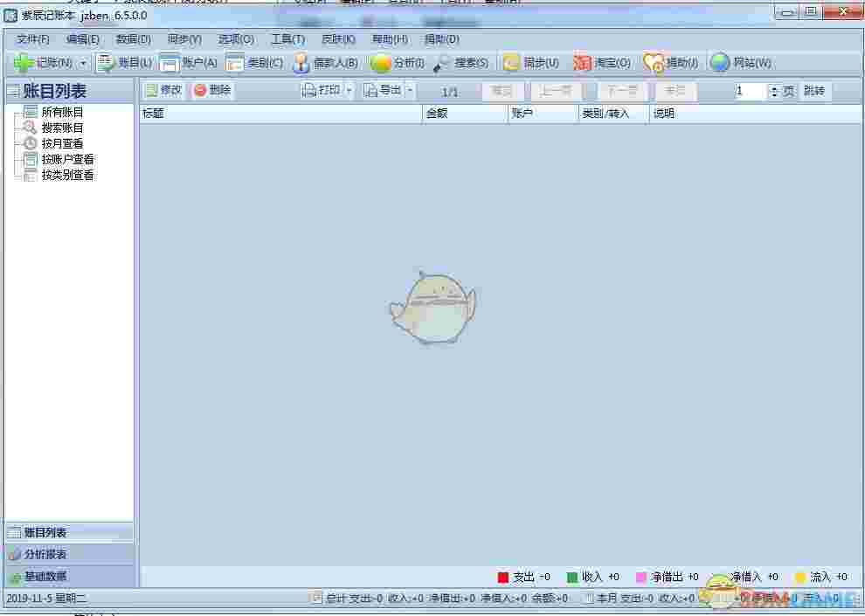
Task: Expand the dropdown arrow beside 打印
Action: click(x=349, y=90)
